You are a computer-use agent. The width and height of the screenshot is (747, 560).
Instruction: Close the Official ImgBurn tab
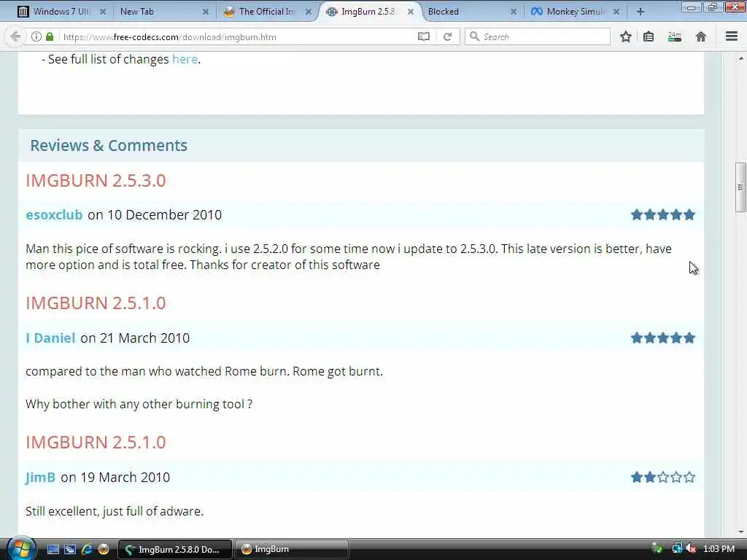309,12
